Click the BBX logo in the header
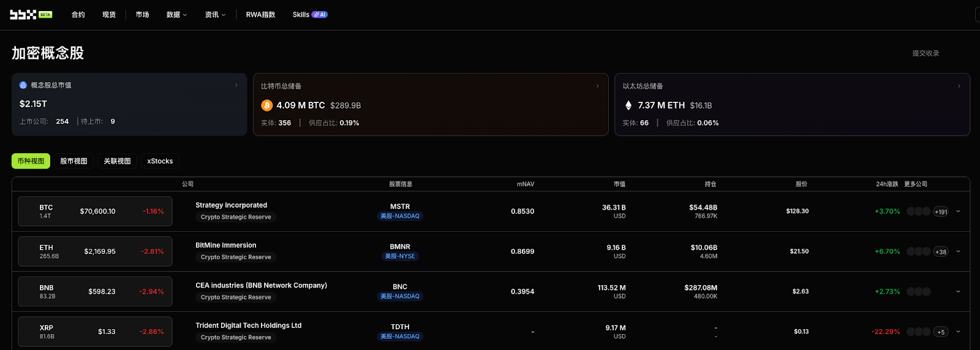 click(x=23, y=15)
